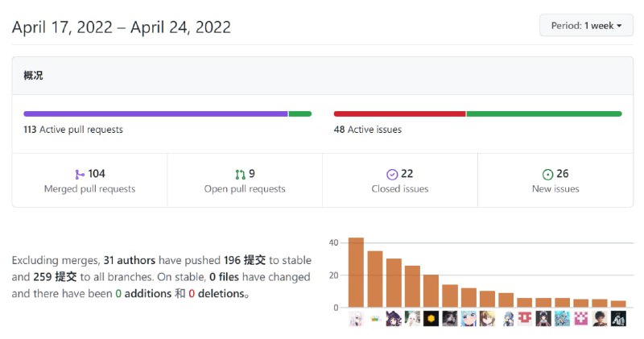The height and width of the screenshot is (339, 644).
Task: Open the Period: 1 week dropdown
Action: 586,26
